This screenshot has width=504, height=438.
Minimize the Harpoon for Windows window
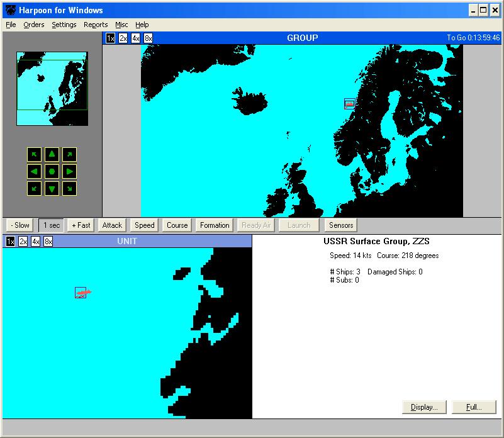tap(473, 11)
